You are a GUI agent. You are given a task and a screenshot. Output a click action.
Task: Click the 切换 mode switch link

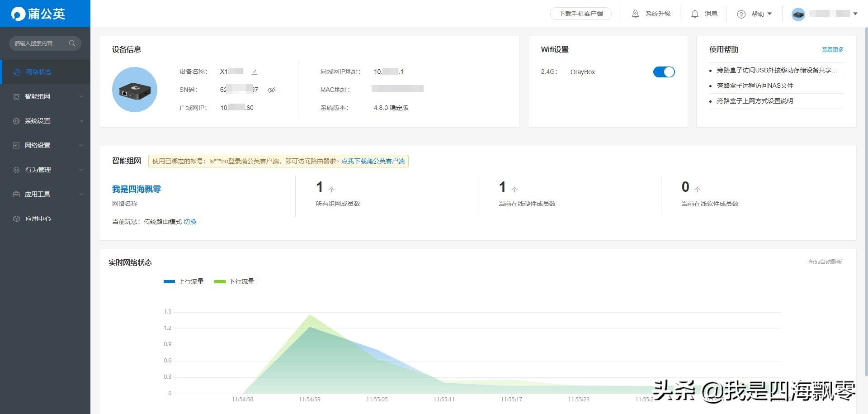point(190,222)
